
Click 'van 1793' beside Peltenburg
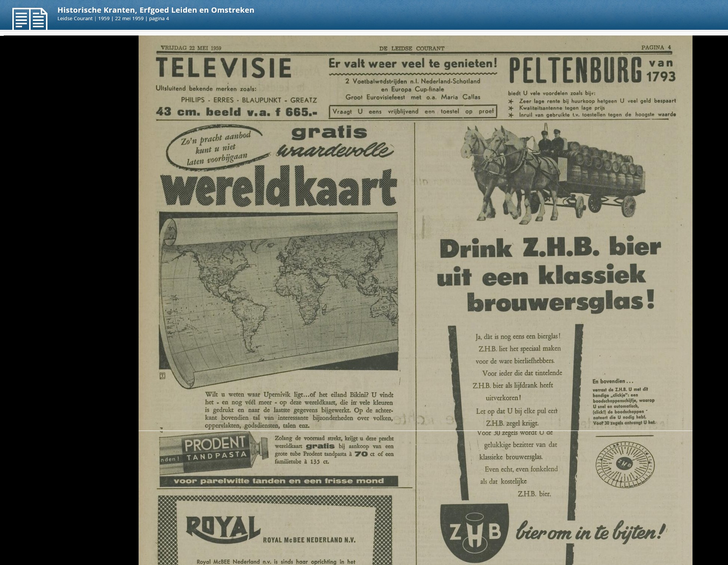[x=661, y=70]
